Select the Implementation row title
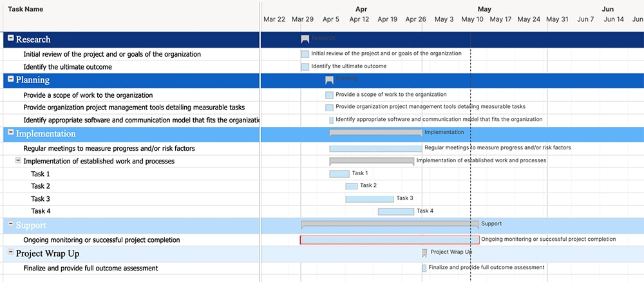The width and height of the screenshot is (644, 282). (x=46, y=134)
